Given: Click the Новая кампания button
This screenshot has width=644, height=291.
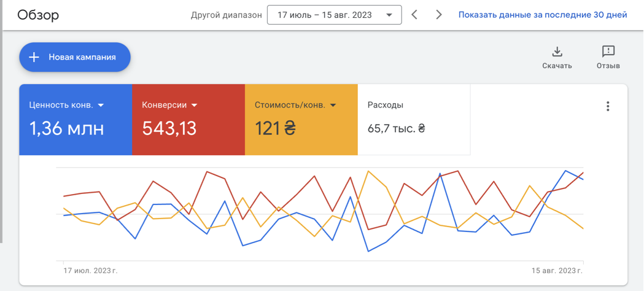Looking at the screenshot, I should point(75,57).
